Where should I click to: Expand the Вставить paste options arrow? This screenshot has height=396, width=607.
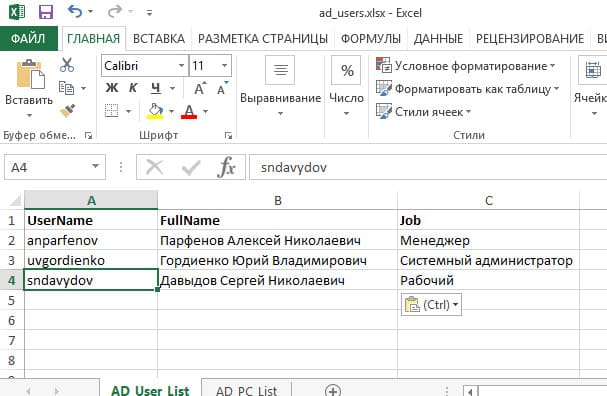coord(29,115)
